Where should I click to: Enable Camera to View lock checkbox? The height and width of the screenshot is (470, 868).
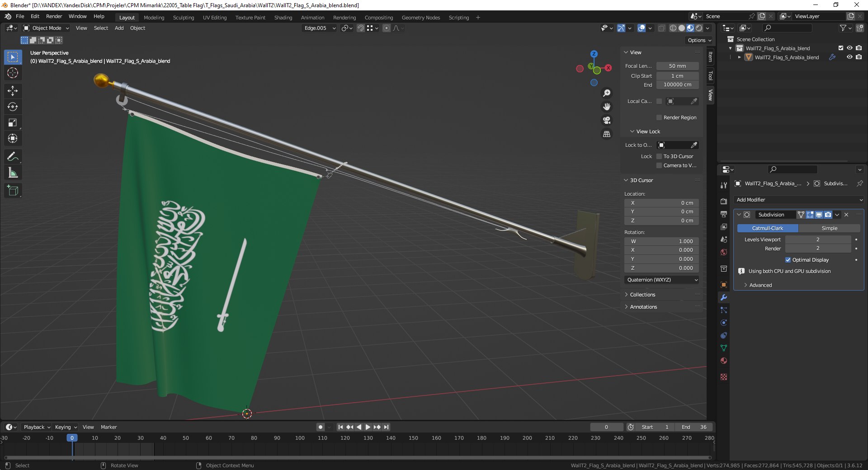click(x=659, y=165)
